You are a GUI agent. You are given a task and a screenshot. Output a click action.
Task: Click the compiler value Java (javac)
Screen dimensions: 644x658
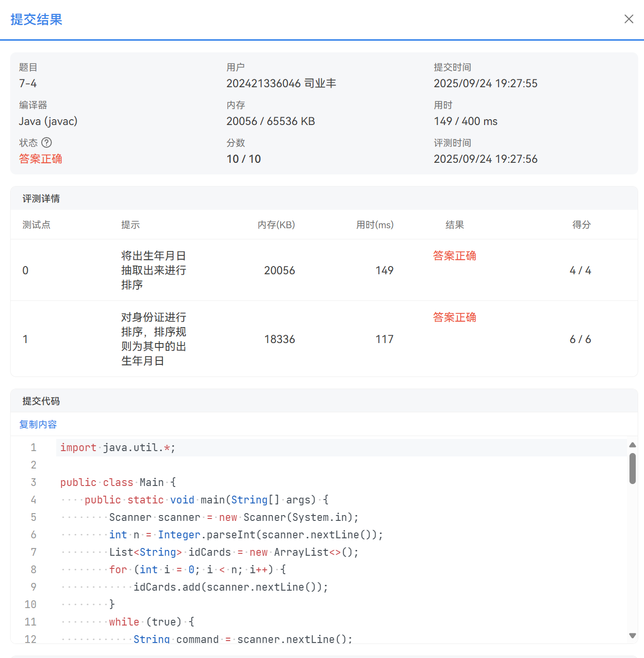click(48, 121)
